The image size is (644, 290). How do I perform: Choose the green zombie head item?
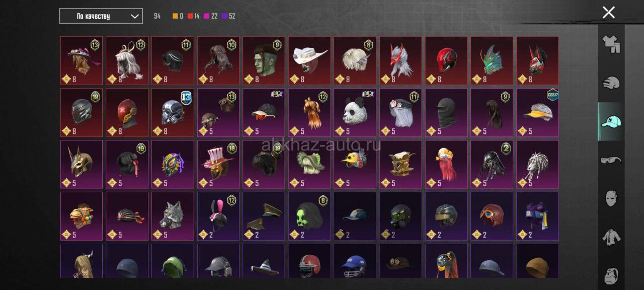pyautogui.click(x=264, y=60)
